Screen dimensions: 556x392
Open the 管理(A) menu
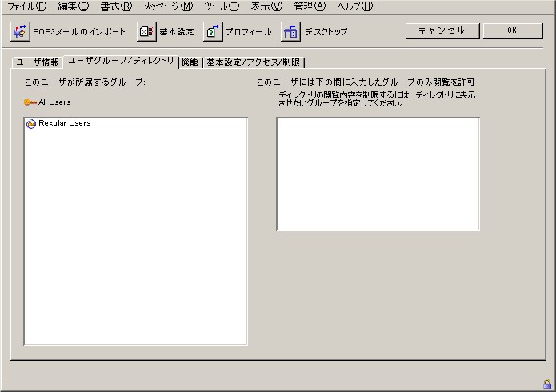[x=310, y=6]
